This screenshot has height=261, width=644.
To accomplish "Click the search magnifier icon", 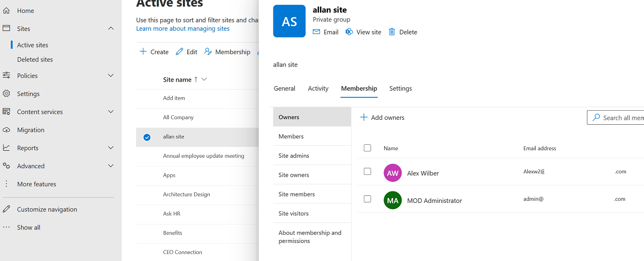I will [x=596, y=117].
